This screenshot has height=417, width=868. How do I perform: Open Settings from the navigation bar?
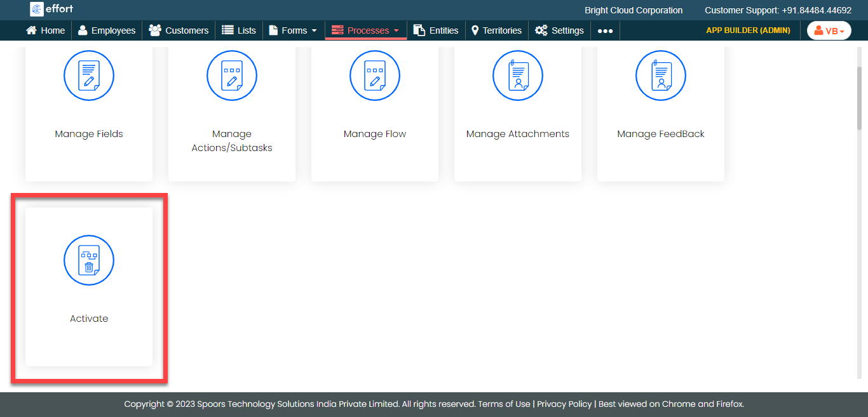pos(559,30)
